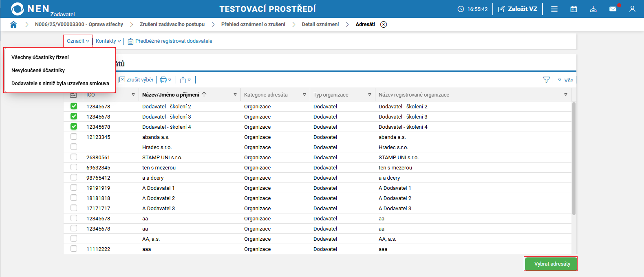Open the messages envelope icon
644x277 pixels.
click(613, 9)
